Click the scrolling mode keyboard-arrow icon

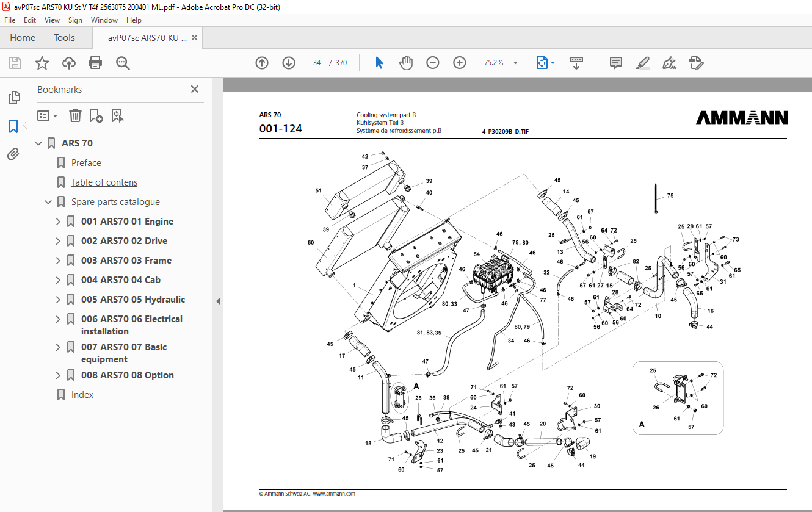coord(576,63)
